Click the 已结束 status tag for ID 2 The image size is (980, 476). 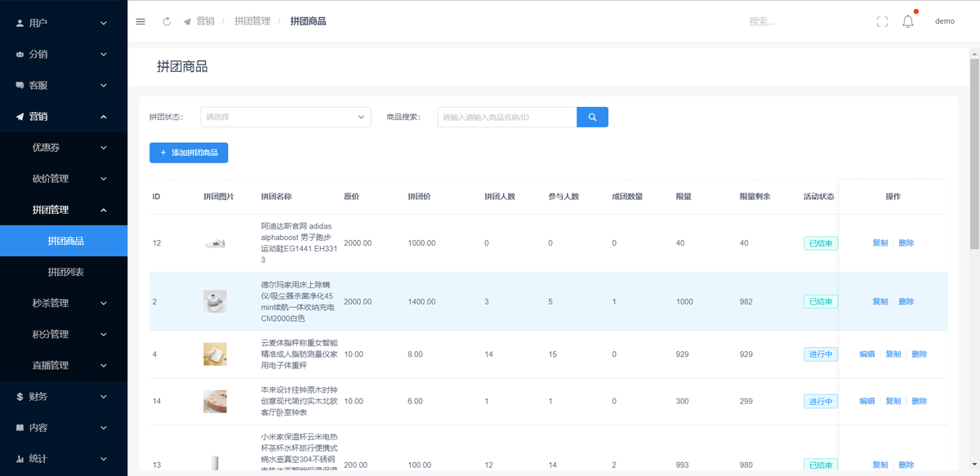click(x=821, y=302)
